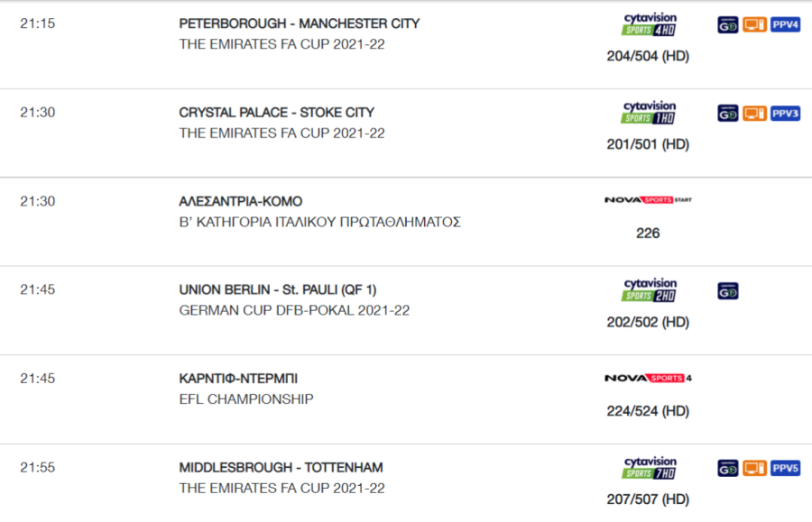The height and width of the screenshot is (522, 812).
Task: Click Cytavision Sports 4HD channel logo
Action: pyautogui.click(x=649, y=24)
